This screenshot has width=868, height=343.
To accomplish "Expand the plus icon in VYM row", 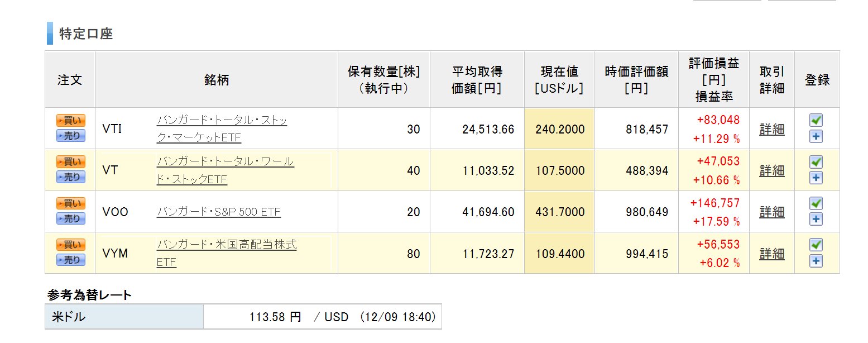I will coord(816,261).
